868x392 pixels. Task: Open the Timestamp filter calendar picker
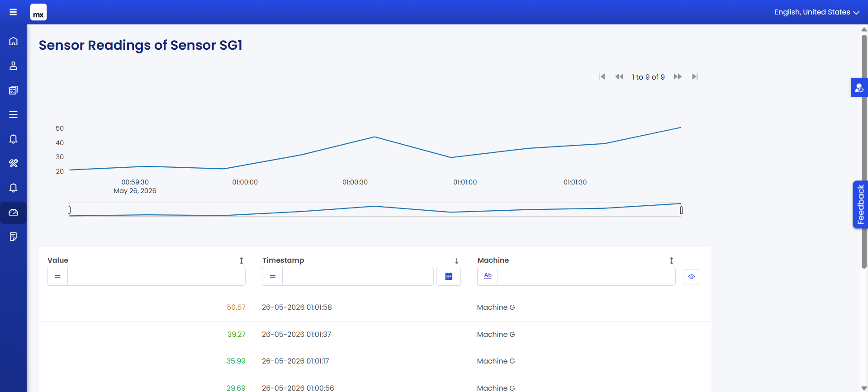click(x=449, y=276)
